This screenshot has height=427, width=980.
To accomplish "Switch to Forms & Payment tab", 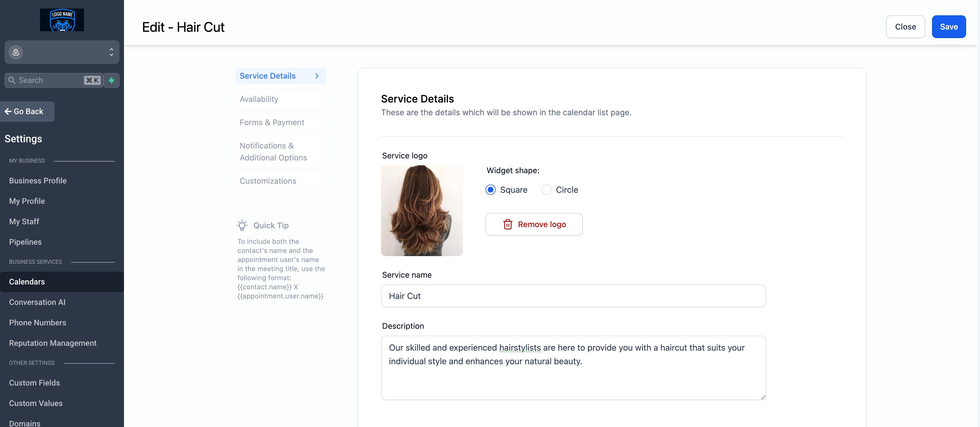I will [x=272, y=123].
